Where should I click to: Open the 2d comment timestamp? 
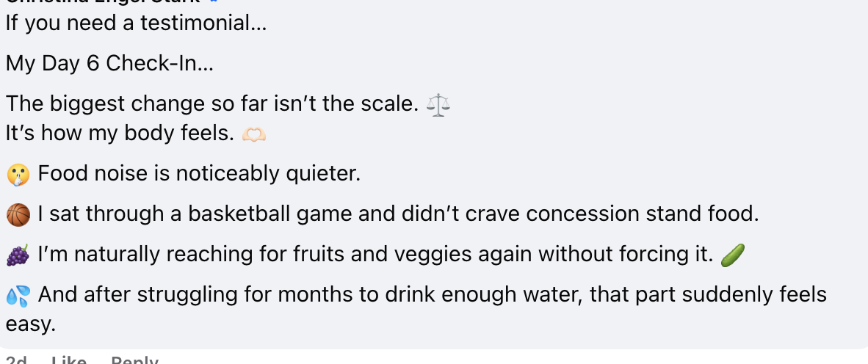16,360
